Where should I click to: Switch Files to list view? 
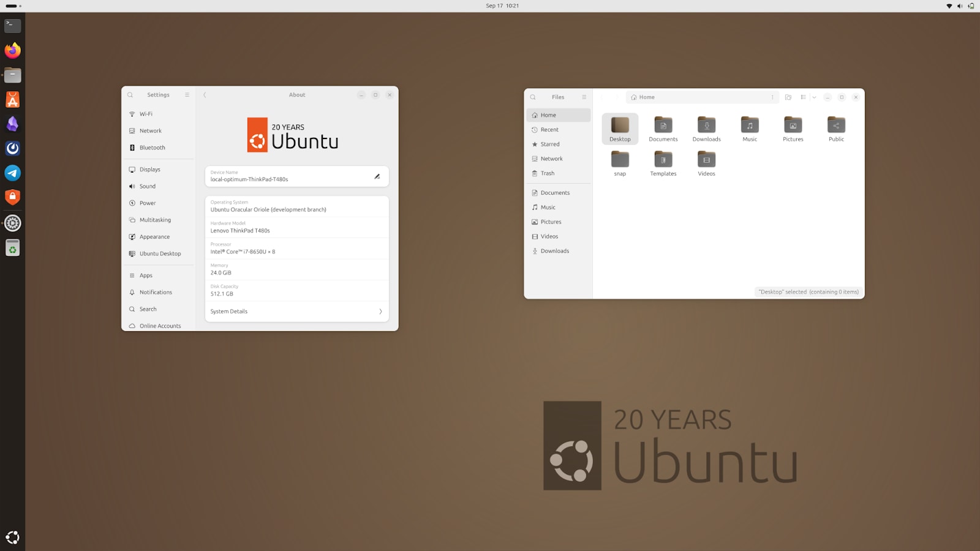pos(803,97)
